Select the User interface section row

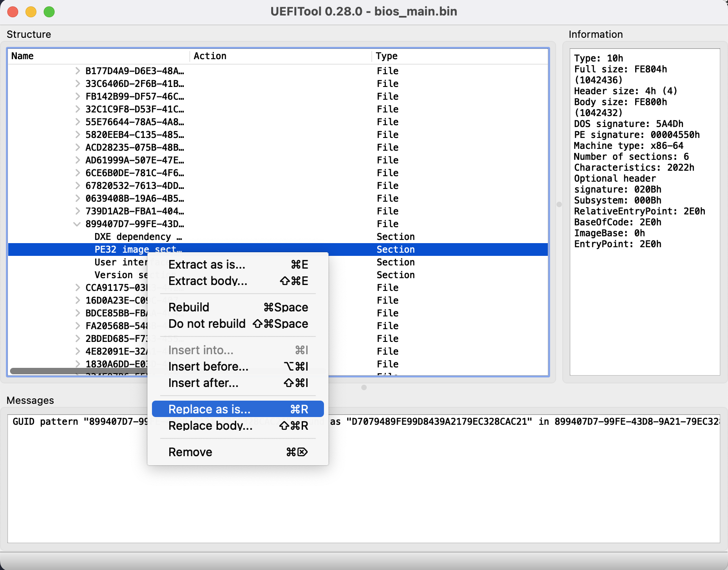[278, 262]
